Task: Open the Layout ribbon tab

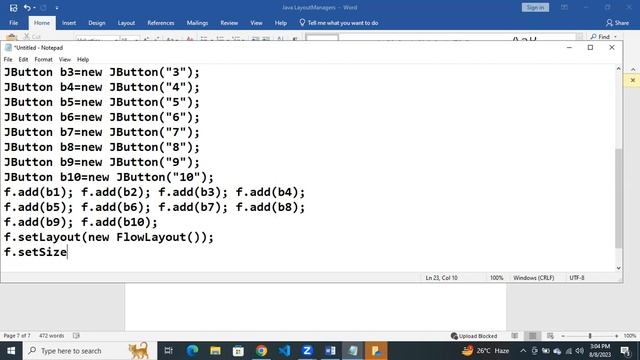Action: coord(126,23)
